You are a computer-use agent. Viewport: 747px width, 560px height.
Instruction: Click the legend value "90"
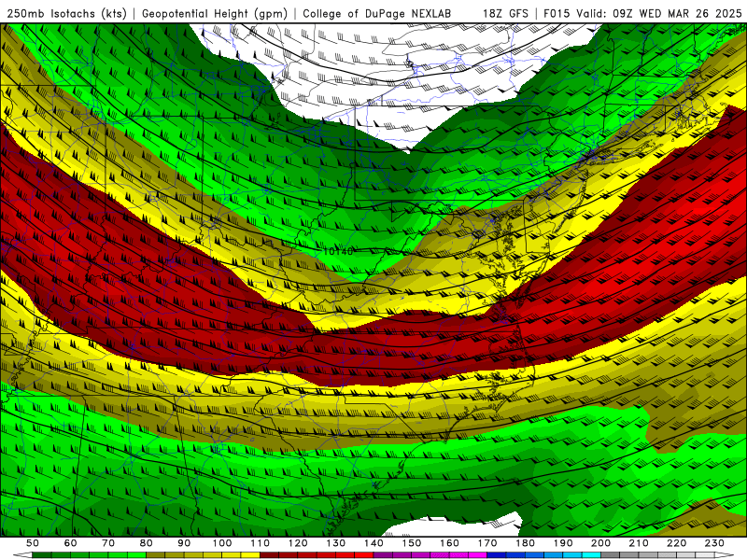pyautogui.click(x=184, y=543)
